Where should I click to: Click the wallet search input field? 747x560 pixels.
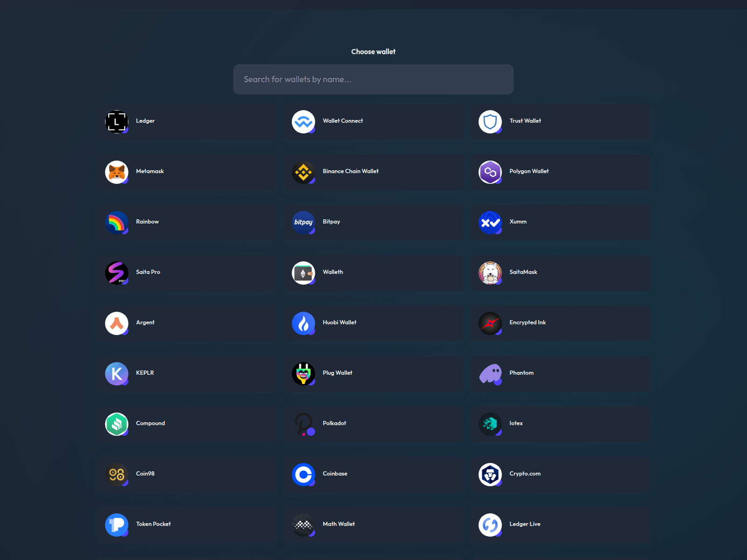(373, 79)
